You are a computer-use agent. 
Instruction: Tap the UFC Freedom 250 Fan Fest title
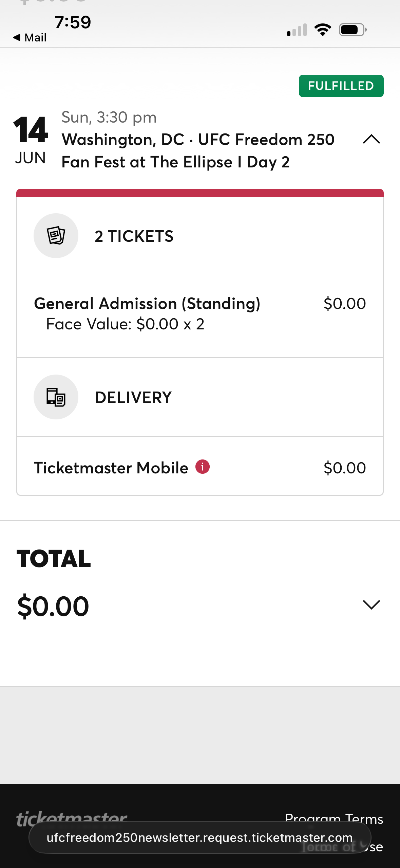[x=198, y=150]
